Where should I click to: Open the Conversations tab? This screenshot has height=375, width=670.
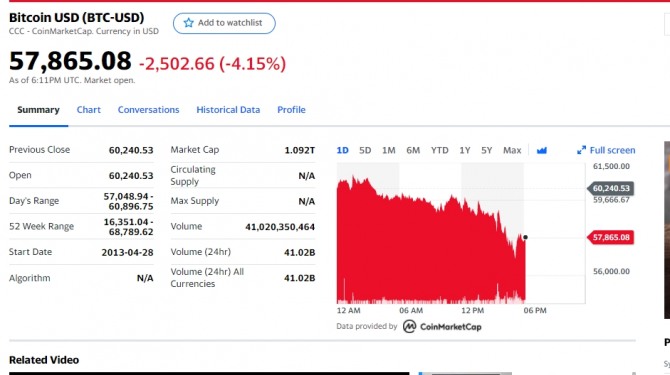coord(148,110)
